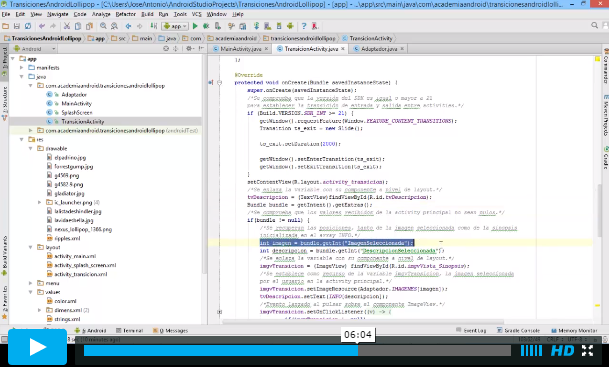The image size is (609, 367).
Task: Open the app run configuration dropdown
Action: click(176, 26)
